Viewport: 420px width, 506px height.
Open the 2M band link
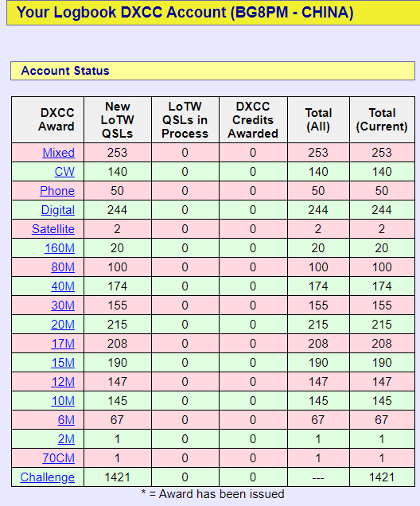[66, 439]
